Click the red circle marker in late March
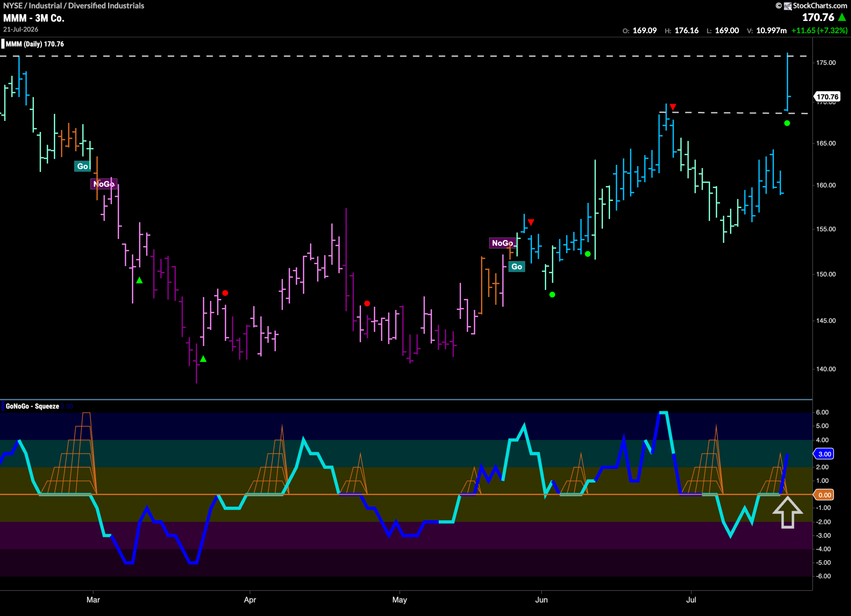 pyautogui.click(x=225, y=293)
